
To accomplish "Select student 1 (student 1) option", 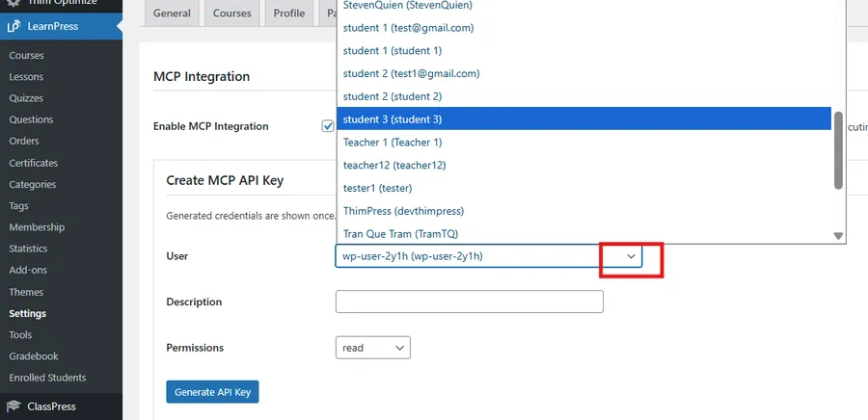I will (584, 50).
